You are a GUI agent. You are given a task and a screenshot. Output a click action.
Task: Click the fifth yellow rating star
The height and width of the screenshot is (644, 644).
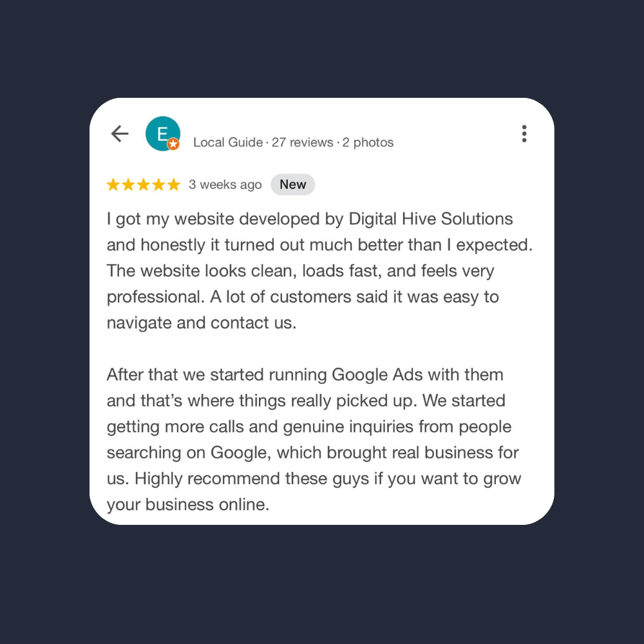click(x=173, y=185)
